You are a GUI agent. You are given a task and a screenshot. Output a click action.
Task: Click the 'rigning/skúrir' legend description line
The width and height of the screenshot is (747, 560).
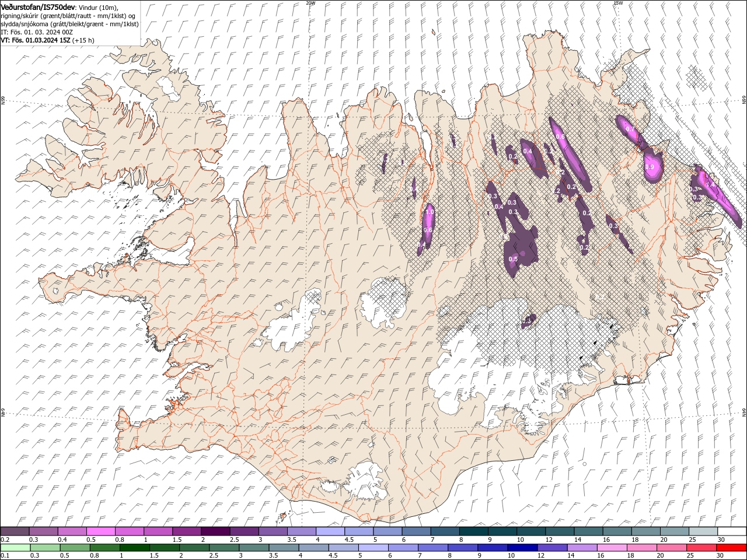click(69, 16)
